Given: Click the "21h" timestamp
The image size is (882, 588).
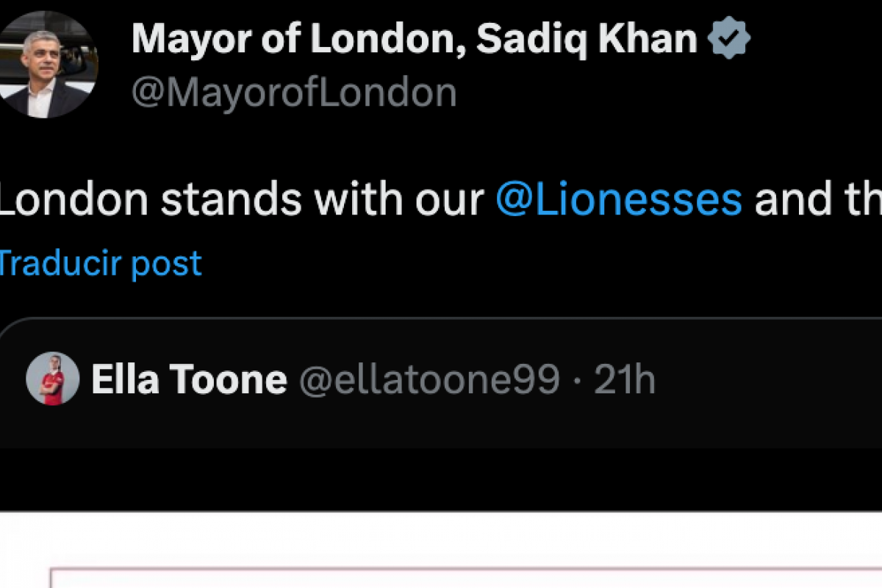Looking at the screenshot, I should coord(624,379).
